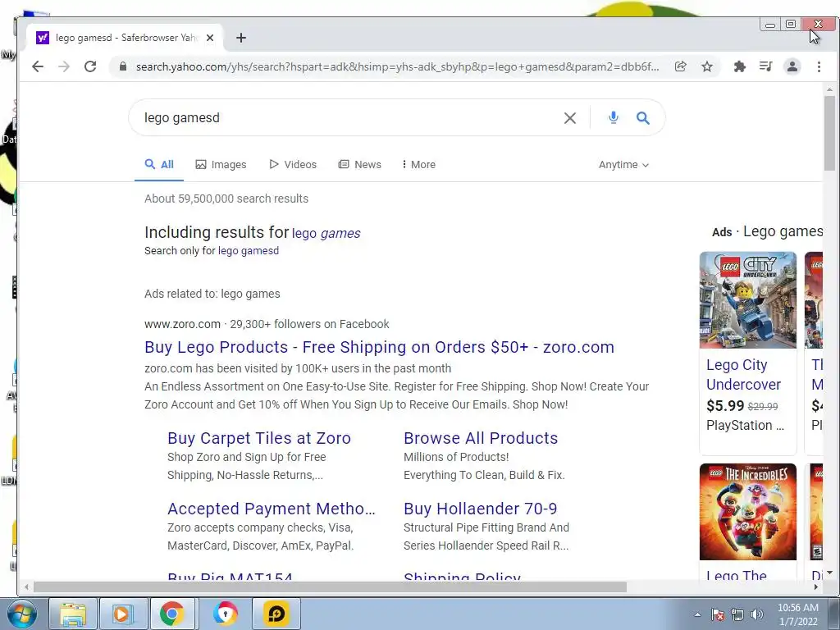Start voice search with microphone icon
The image size is (840, 630).
pyautogui.click(x=614, y=117)
